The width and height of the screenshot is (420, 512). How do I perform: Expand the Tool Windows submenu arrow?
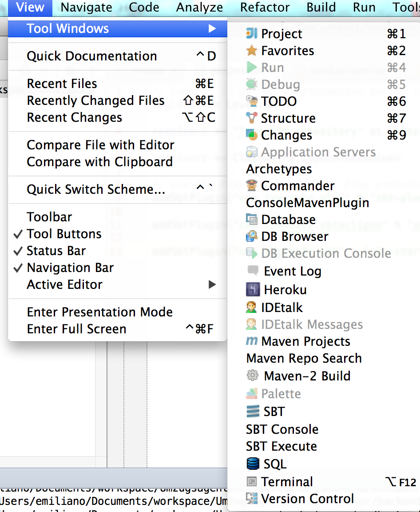click(212, 28)
